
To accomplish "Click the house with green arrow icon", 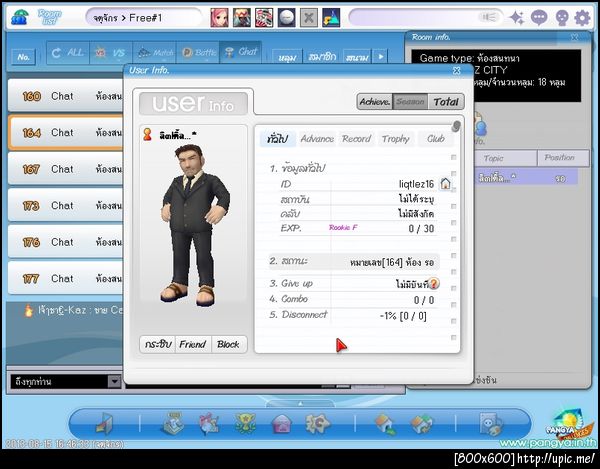I will click(x=386, y=424).
